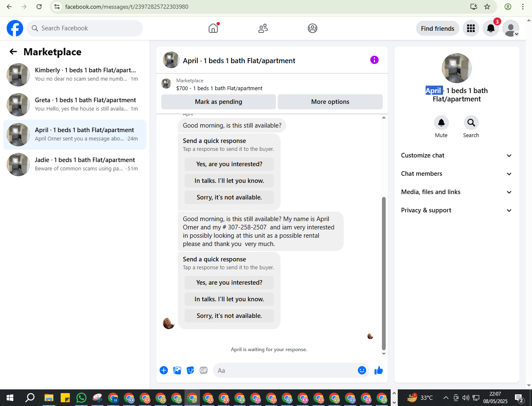Click the chat scroll down arrow
The height and width of the screenshot is (406, 532).
point(384,354)
